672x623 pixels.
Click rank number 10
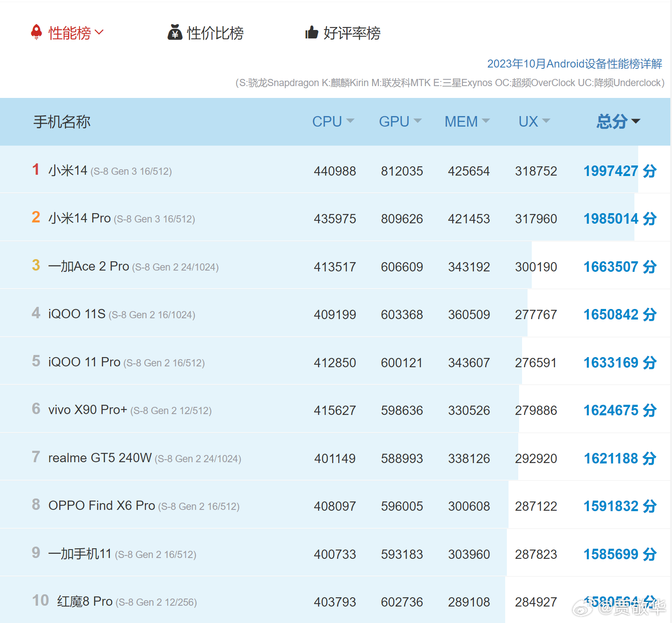click(x=41, y=601)
